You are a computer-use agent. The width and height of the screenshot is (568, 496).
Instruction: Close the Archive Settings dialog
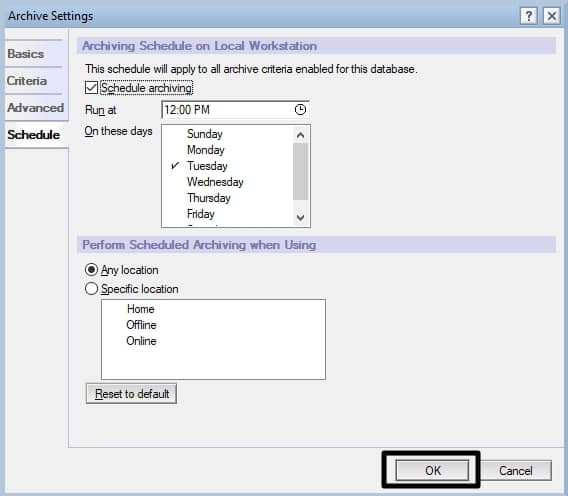point(552,16)
